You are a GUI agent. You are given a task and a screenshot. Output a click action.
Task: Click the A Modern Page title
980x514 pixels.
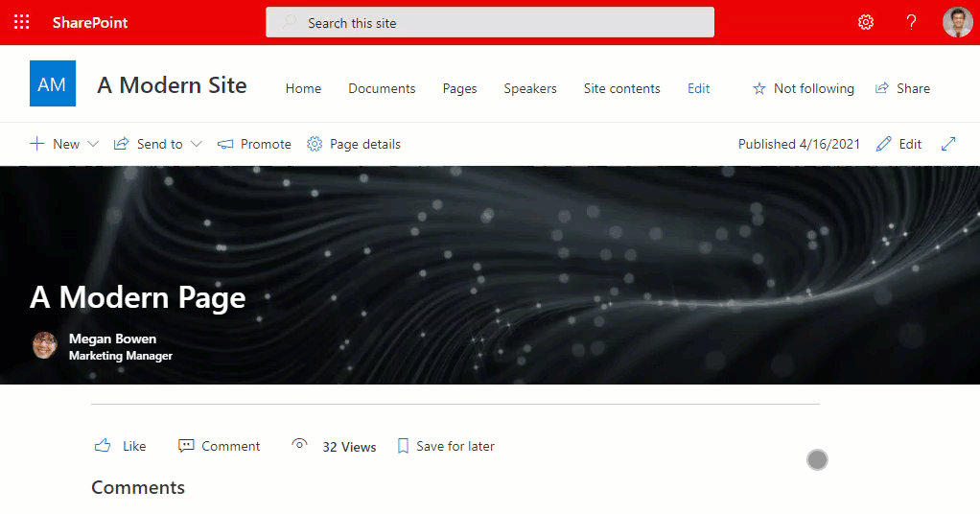(137, 297)
